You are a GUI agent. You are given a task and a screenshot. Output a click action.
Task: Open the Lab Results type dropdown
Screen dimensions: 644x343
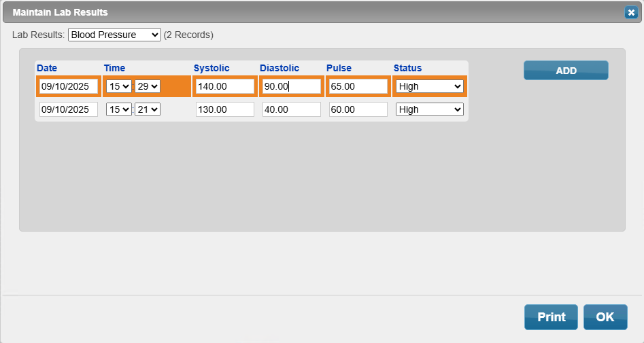(x=114, y=35)
